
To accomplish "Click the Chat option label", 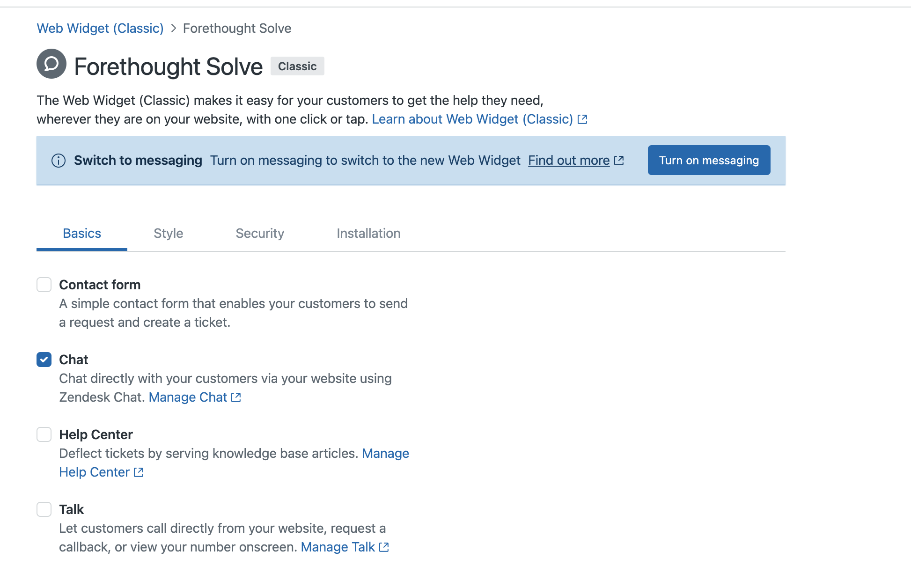I will pos(73,360).
